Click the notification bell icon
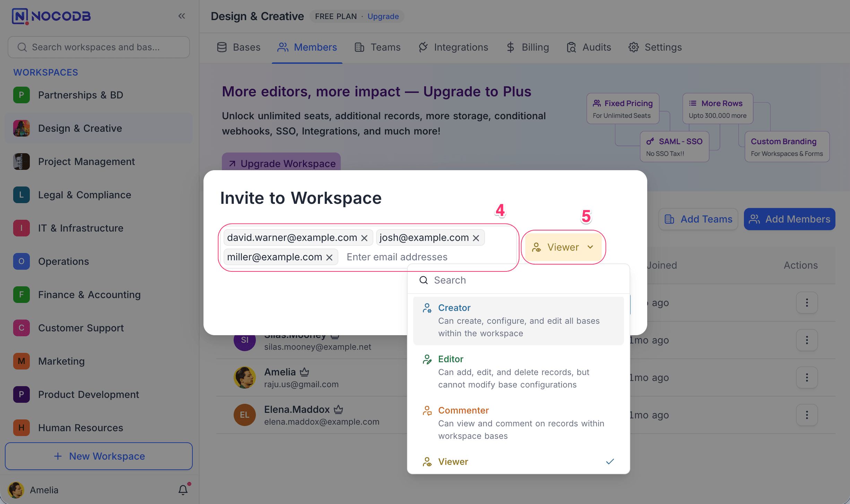This screenshot has width=850, height=504. [x=183, y=489]
